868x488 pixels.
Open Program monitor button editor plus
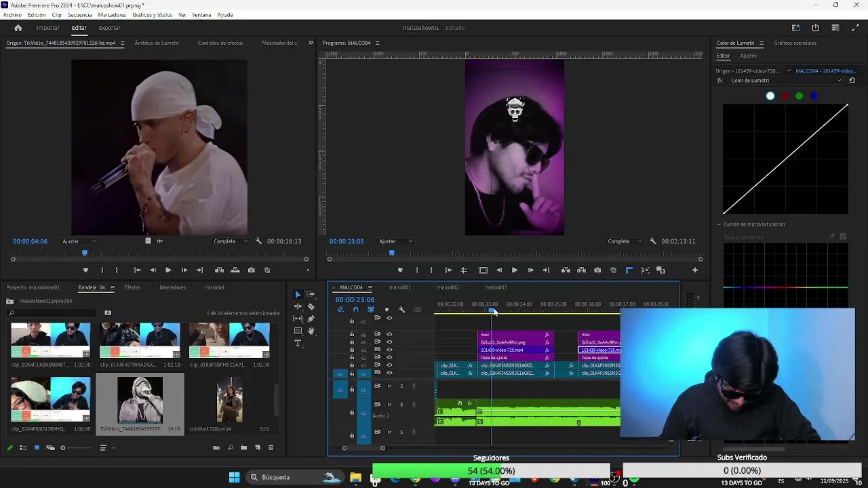click(694, 270)
